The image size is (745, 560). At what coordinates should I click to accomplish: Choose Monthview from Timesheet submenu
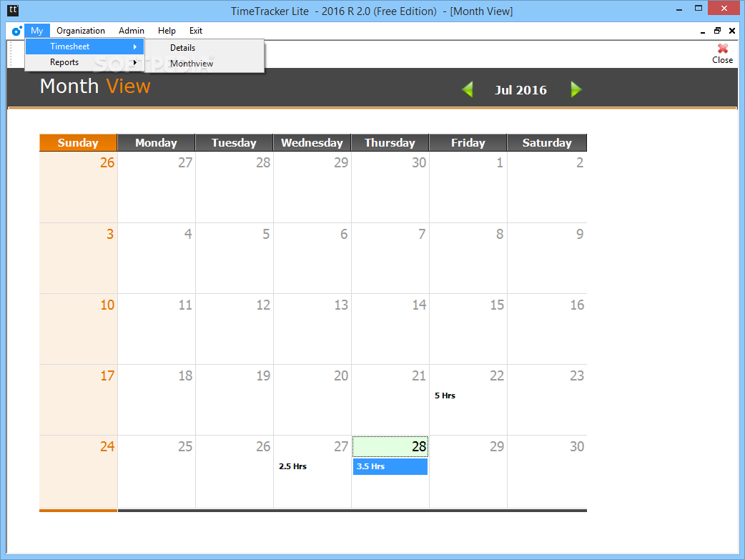coord(204,63)
